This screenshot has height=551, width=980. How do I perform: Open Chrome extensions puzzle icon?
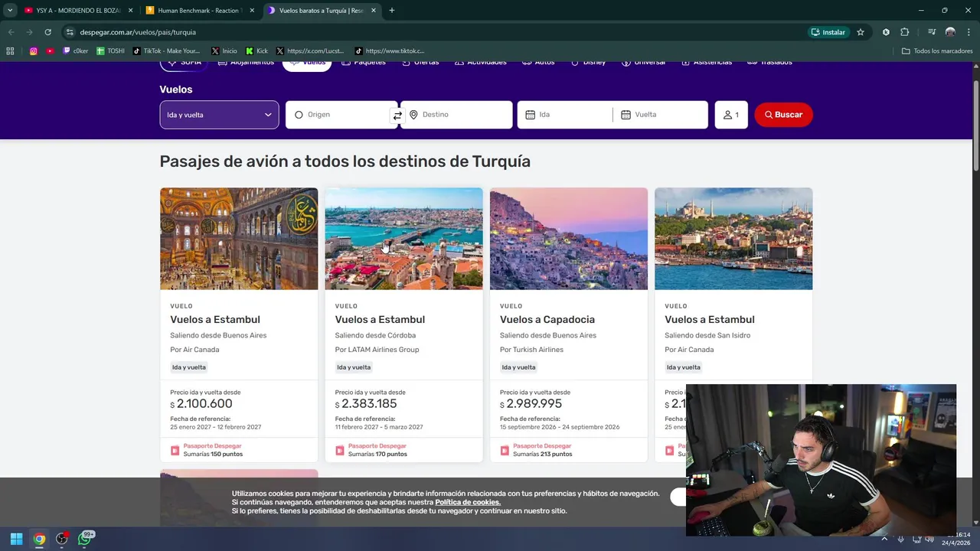(x=904, y=32)
